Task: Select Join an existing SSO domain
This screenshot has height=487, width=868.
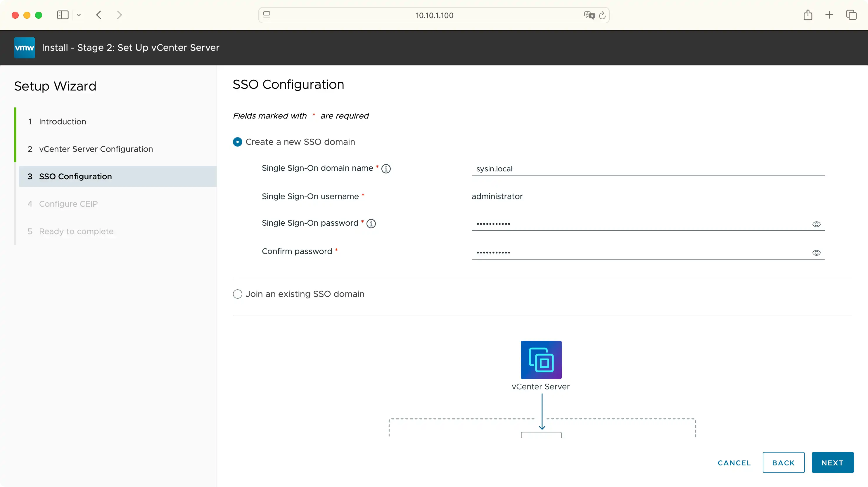Action: 238,294
